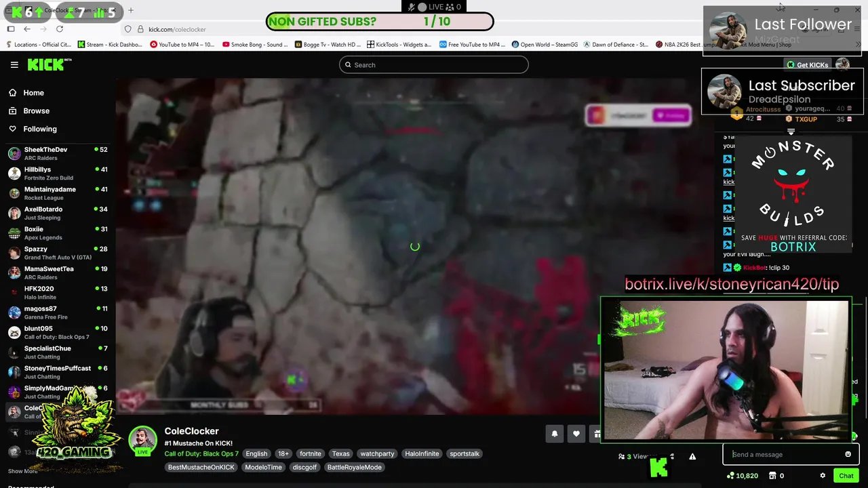Open Spazzy's GTA V stream
This screenshot has height=488, width=868.
pyautogui.click(x=58, y=253)
